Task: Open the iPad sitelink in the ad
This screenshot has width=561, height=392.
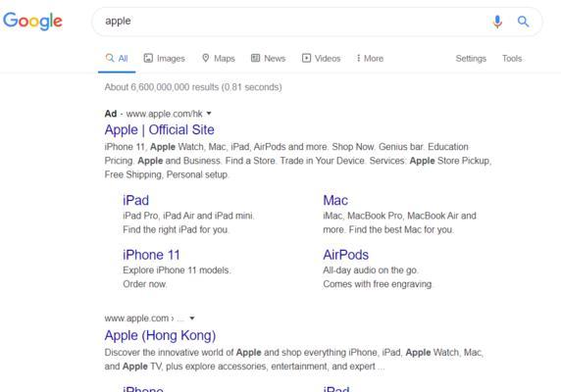Action: click(135, 200)
